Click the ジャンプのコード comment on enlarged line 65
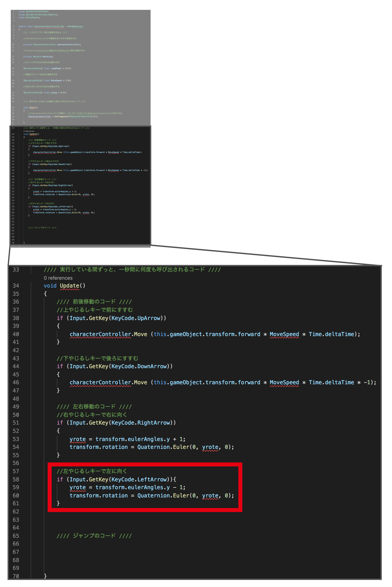Screen dimensions: 392x587 click(x=94, y=536)
